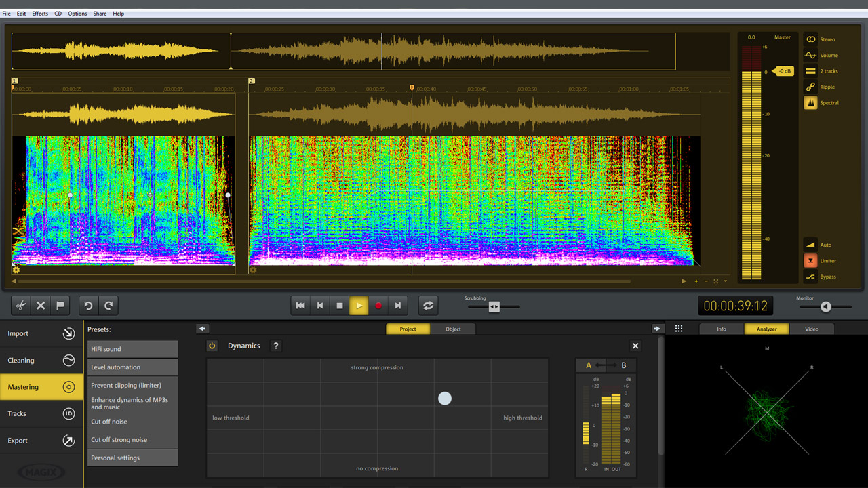
Task: Open the Dynamics help question mark
Action: [275, 346]
